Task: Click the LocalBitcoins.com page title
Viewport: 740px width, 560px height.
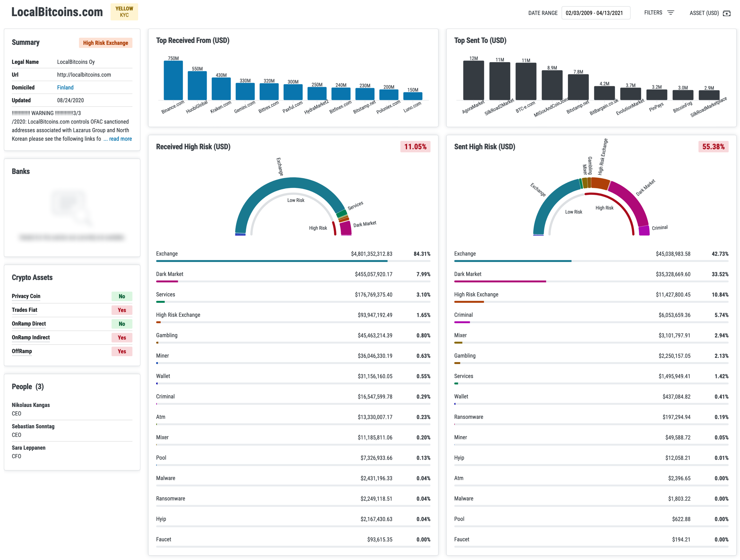Action: [57, 12]
